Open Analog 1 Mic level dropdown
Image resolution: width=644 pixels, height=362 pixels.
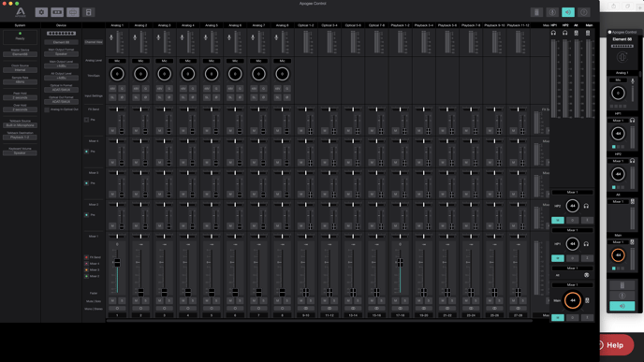117,61
